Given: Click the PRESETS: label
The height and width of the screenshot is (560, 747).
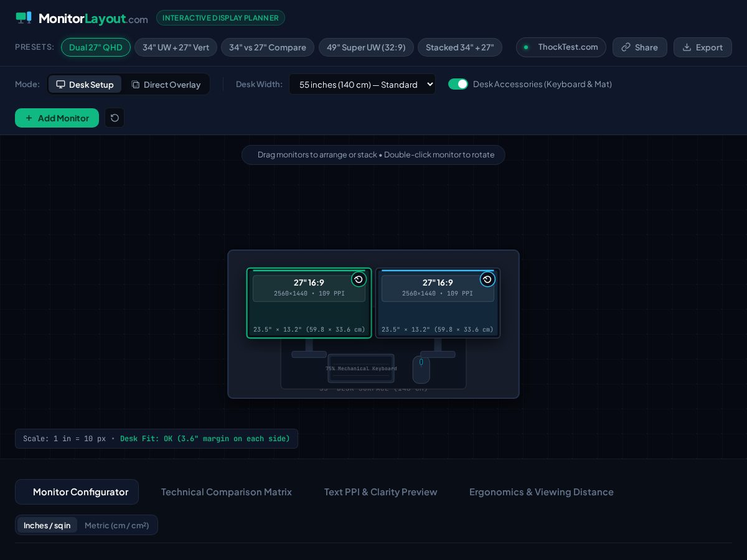Looking at the screenshot, I should 34,47.
